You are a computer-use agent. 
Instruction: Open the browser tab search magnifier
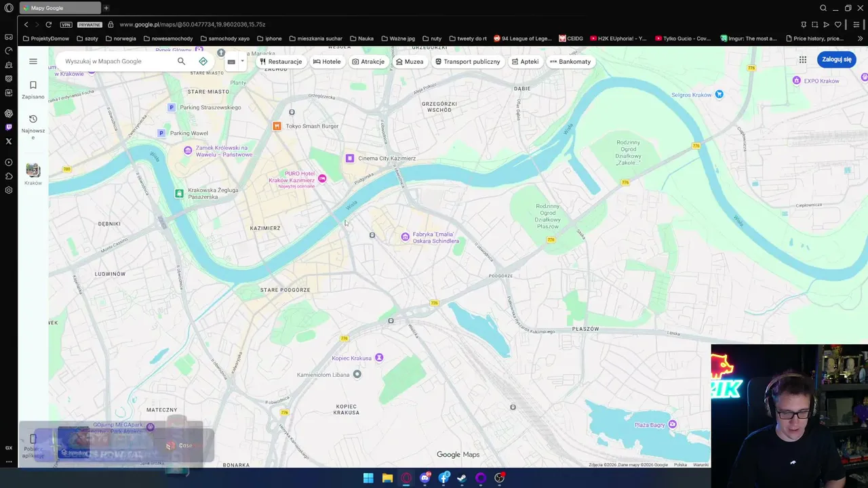pyautogui.click(x=823, y=8)
